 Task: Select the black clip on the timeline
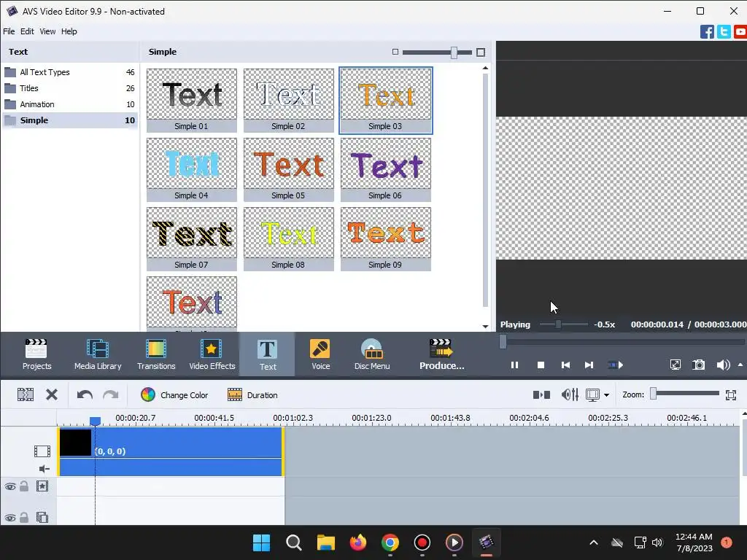point(171,451)
